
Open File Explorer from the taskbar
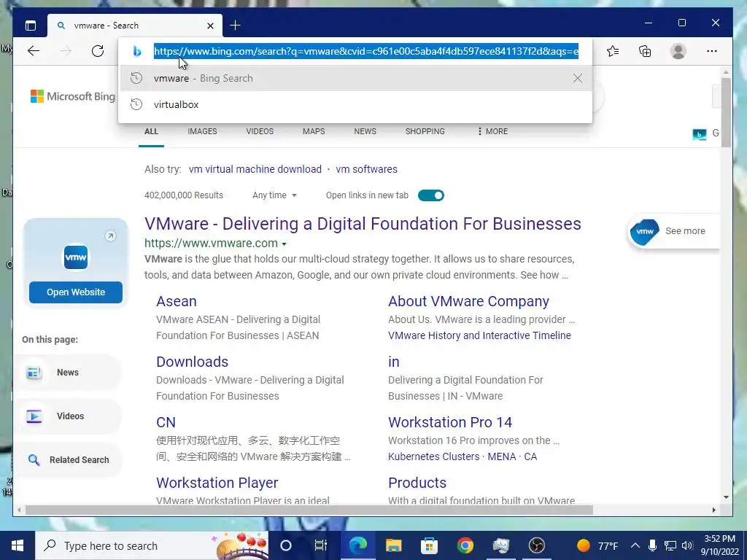point(393,545)
